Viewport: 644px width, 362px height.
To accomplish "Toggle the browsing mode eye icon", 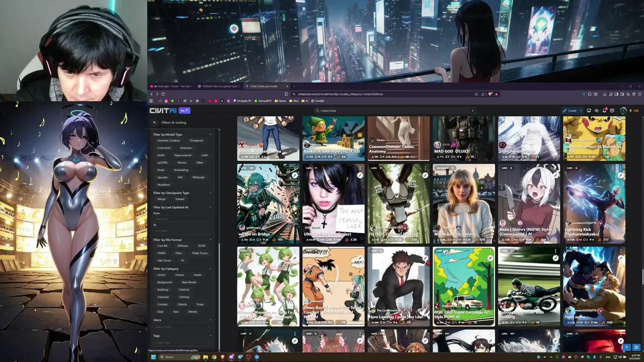I will tap(597, 111).
